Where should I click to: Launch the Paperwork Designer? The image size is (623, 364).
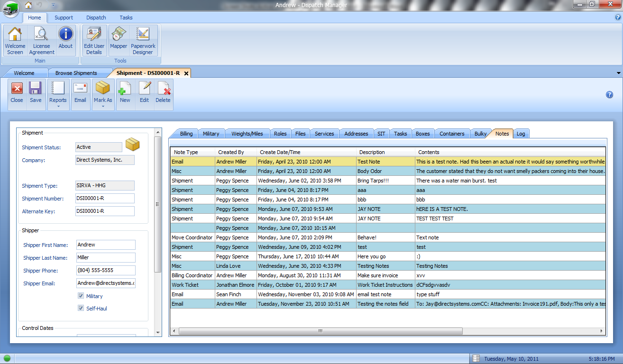[143, 40]
